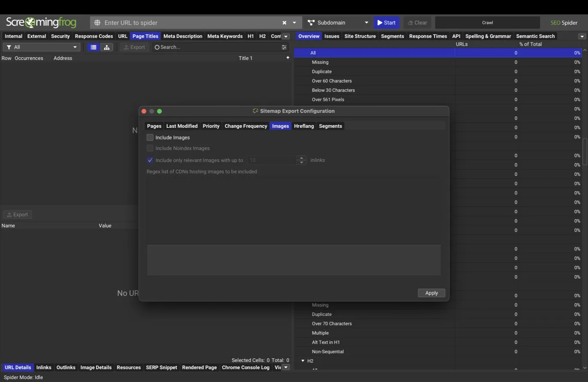Click the Crawl progress bar
This screenshot has width=588, height=382.
pyautogui.click(x=487, y=23)
